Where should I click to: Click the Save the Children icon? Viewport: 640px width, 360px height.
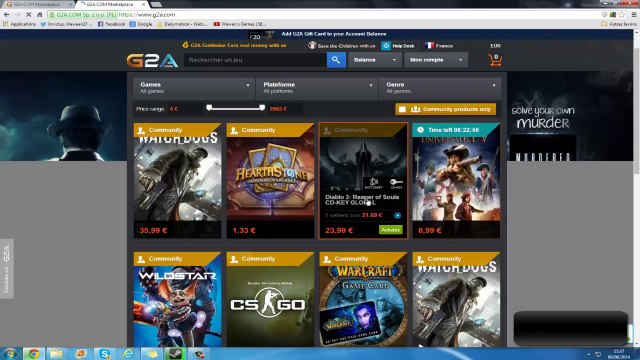(x=312, y=45)
